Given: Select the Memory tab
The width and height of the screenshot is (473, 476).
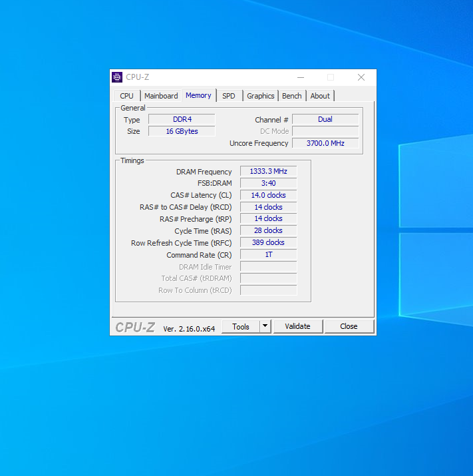Looking at the screenshot, I should pos(198,95).
